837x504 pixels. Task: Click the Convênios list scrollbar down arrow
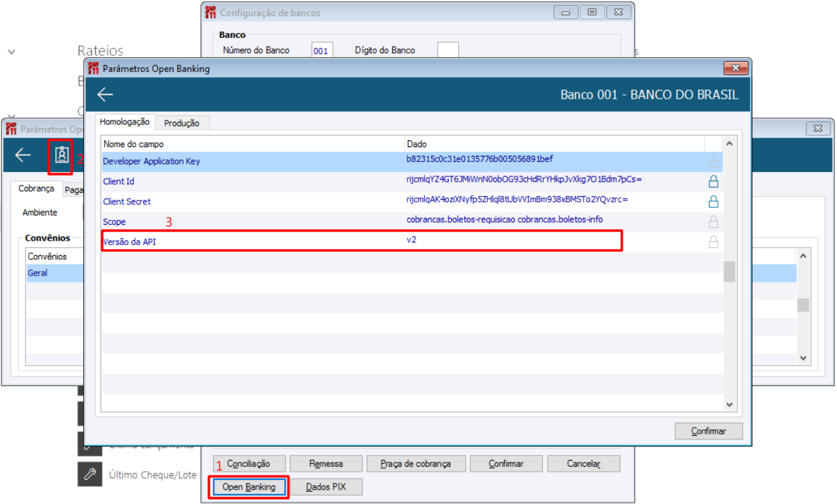(x=803, y=358)
